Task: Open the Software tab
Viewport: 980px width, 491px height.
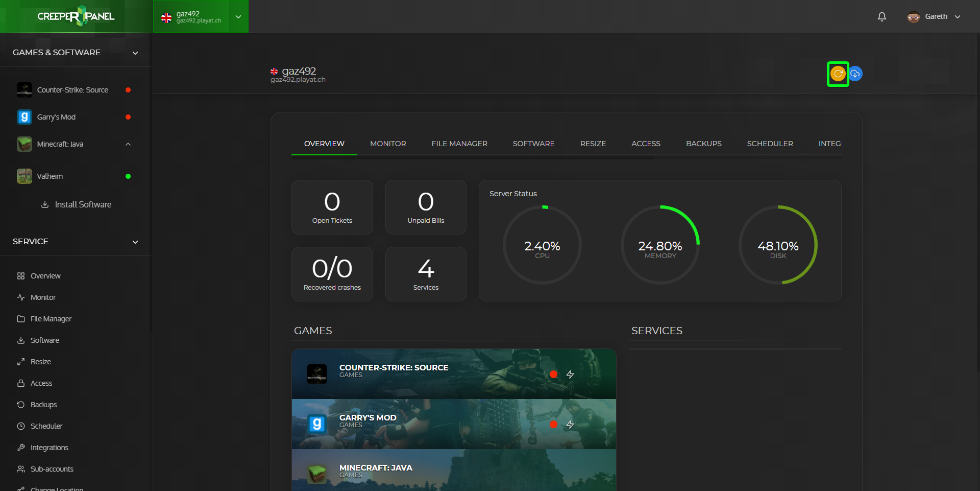Action: pyautogui.click(x=533, y=144)
